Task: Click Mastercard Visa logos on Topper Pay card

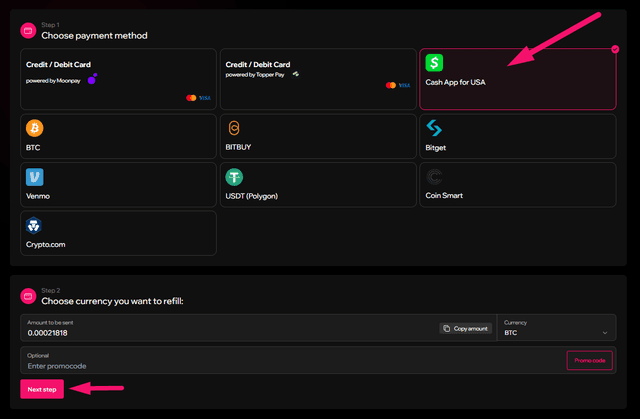Action: click(398, 85)
